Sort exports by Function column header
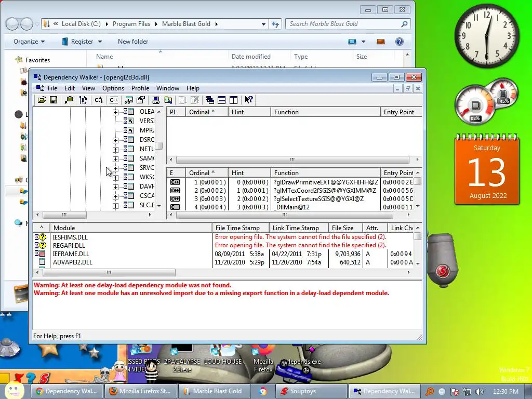The image size is (532, 399). pyautogui.click(x=325, y=172)
